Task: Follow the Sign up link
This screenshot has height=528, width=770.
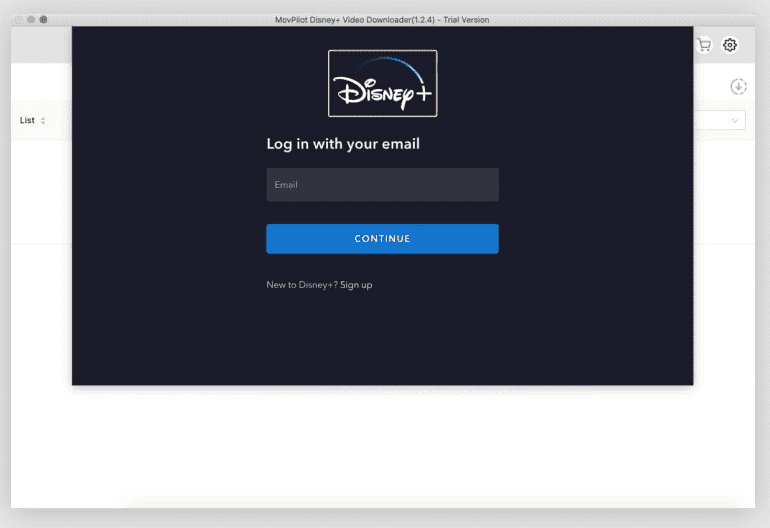Action: tap(356, 285)
